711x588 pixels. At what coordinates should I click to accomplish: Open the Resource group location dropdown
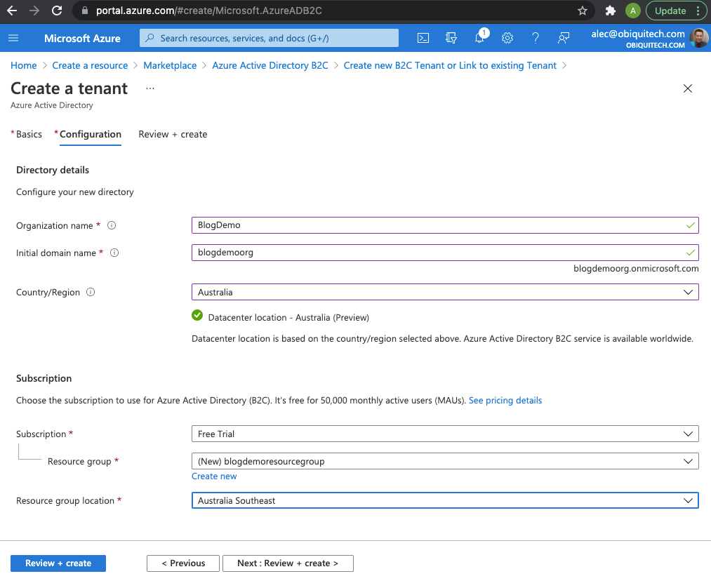coord(445,500)
